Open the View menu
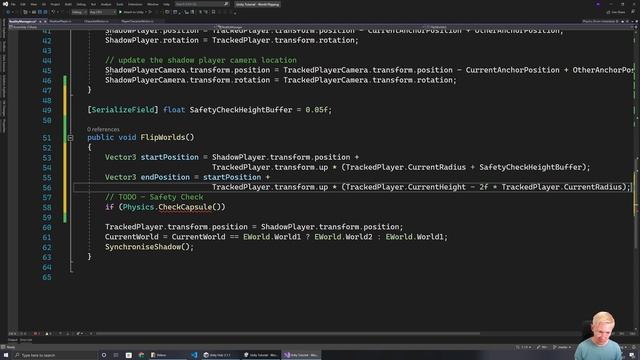Screen dimensions: 640x360 [x=34, y=4]
